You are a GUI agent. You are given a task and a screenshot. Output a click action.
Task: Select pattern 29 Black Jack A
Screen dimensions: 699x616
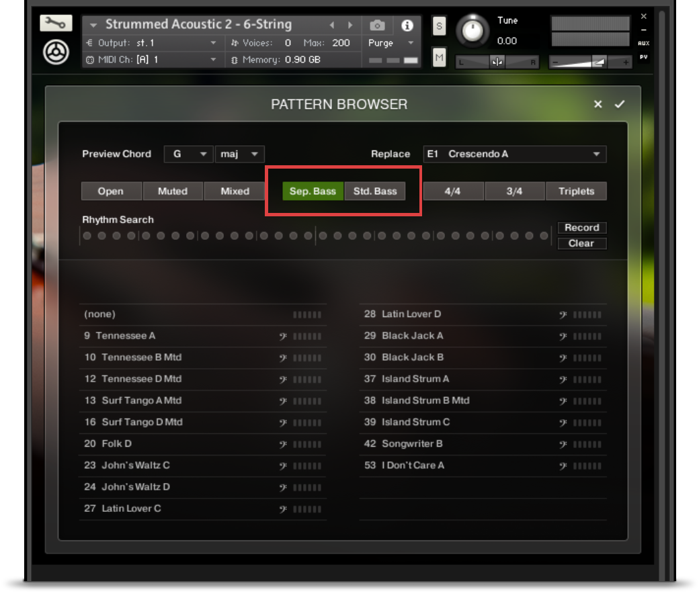483,336
